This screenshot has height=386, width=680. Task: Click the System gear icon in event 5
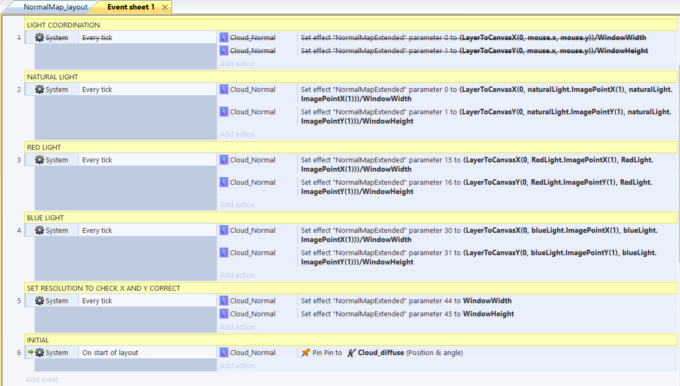[x=39, y=301]
